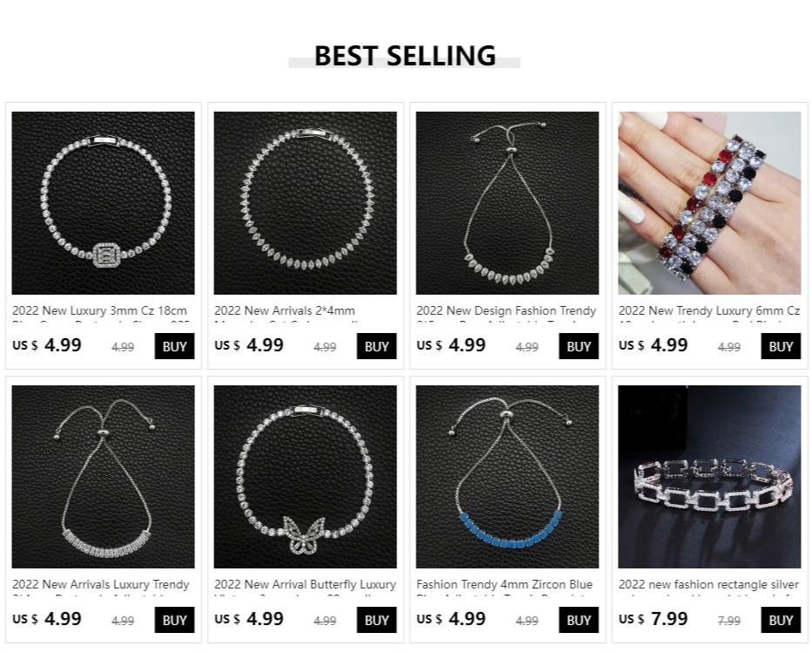Click BUY for the Design Fashion Trendy bracelet
812x653 pixels.
point(579,346)
